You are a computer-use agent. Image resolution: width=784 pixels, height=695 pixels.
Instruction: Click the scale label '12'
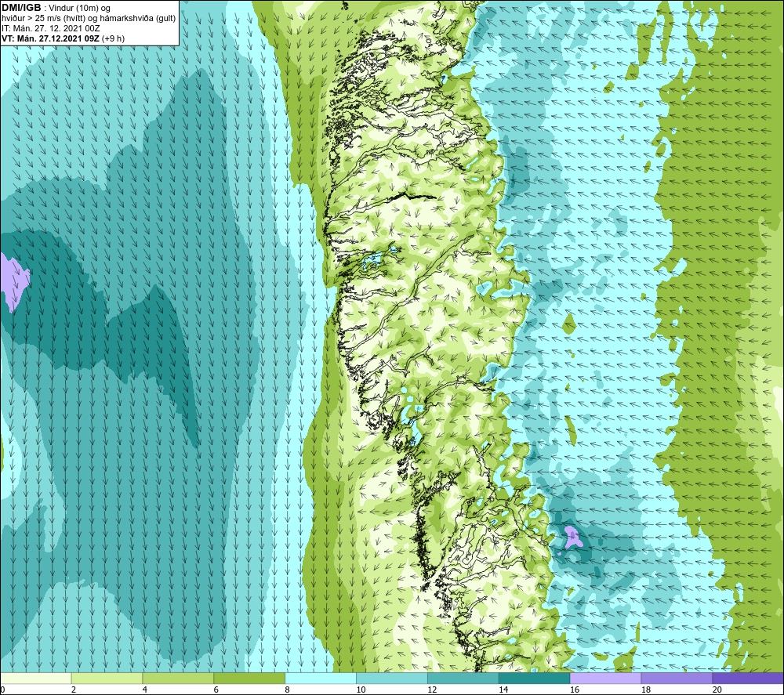432,690
